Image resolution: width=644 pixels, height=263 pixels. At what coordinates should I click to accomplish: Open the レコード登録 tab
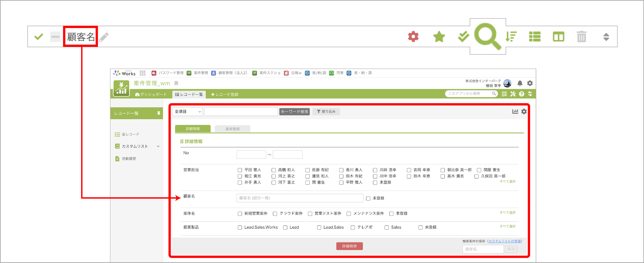[225, 94]
